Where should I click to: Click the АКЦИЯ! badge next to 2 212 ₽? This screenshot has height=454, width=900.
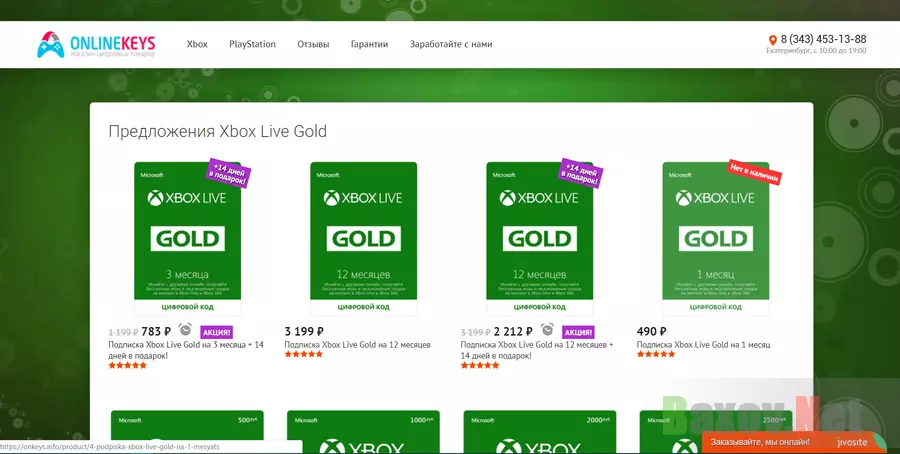point(578,332)
